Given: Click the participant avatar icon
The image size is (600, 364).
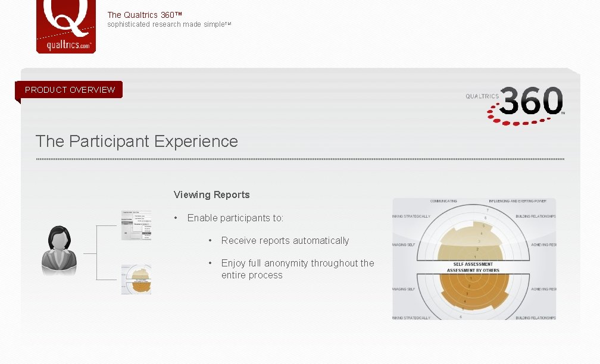Looking at the screenshot, I should coord(59,250).
